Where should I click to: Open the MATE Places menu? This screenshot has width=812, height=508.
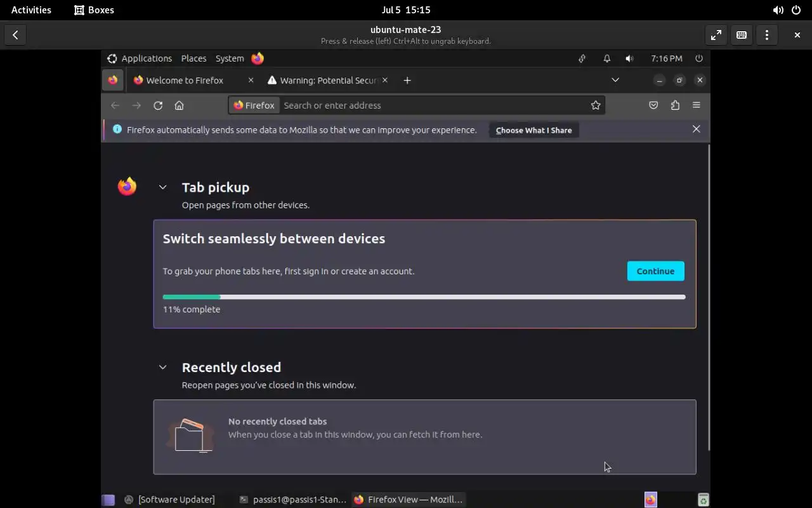click(193, 58)
